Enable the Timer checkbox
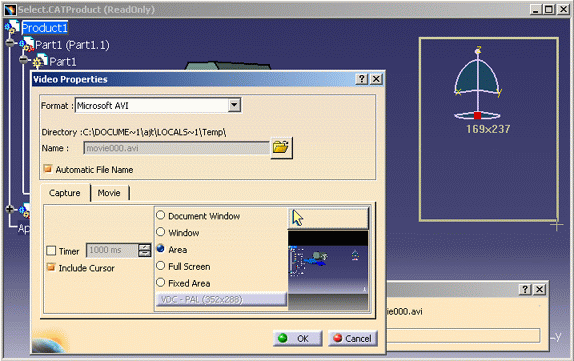 51,251
